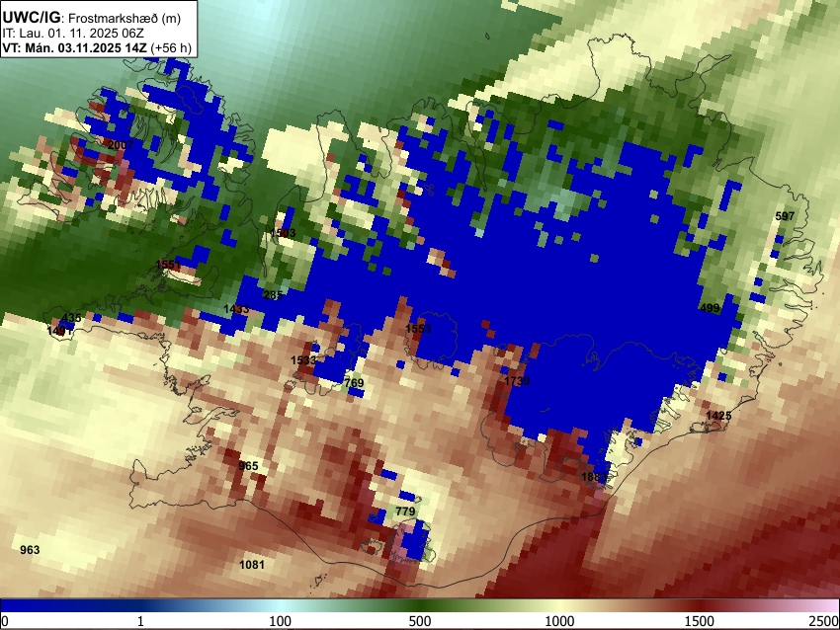The image size is (840, 630).
Task: Click the map value label "2007"
Action: coord(121,145)
